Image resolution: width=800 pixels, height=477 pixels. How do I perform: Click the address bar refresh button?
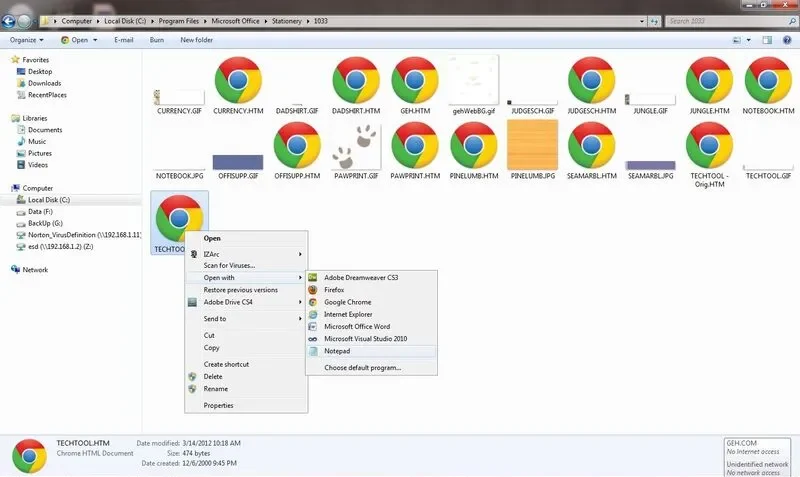(x=655, y=21)
